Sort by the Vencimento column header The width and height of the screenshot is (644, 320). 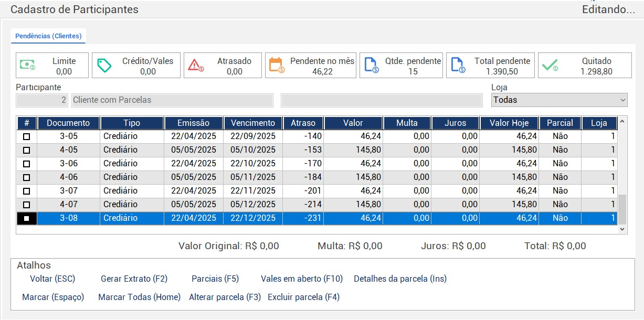(x=252, y=123)
